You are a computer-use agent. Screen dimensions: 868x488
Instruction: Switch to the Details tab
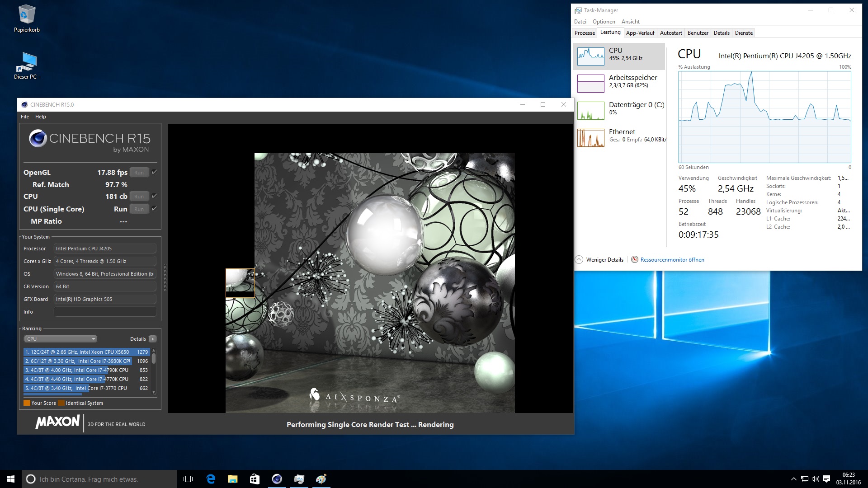pyautogui.click(x=722, y=33)
